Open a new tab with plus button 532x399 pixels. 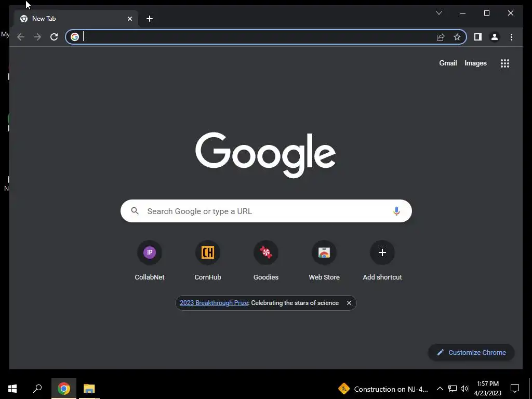[150, 19]
